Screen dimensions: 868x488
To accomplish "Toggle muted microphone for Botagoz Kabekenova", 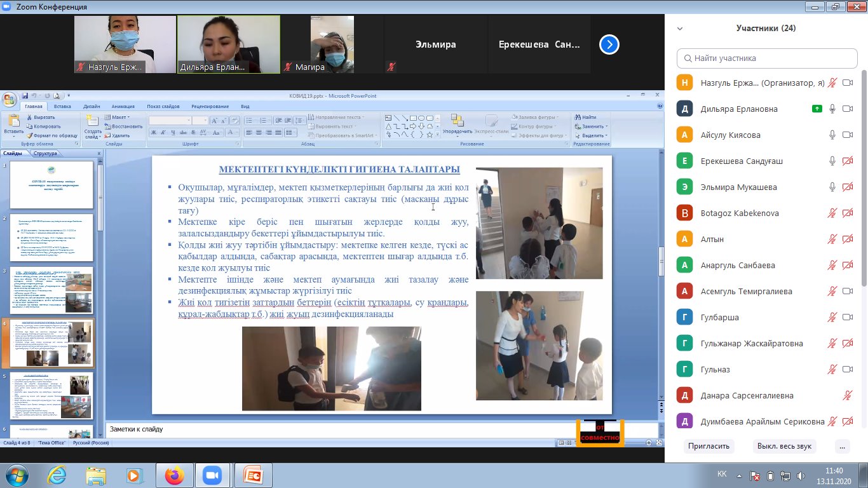I will point(832,213).
